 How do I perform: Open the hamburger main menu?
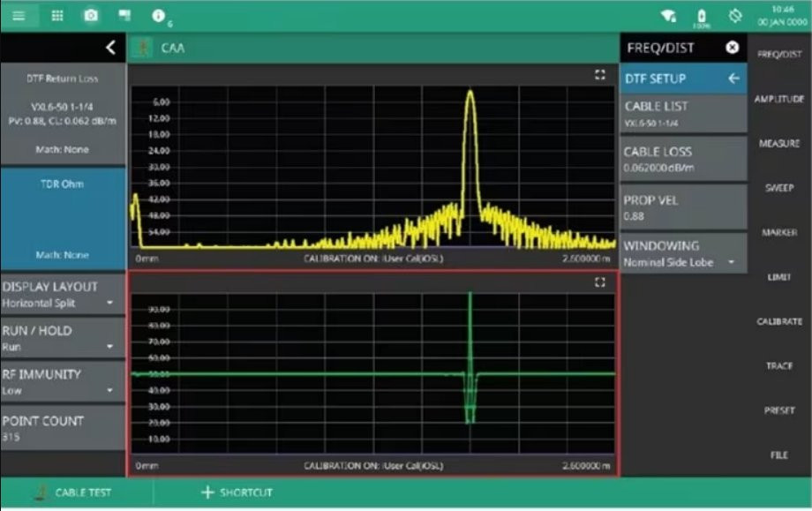tap(19, 16)
